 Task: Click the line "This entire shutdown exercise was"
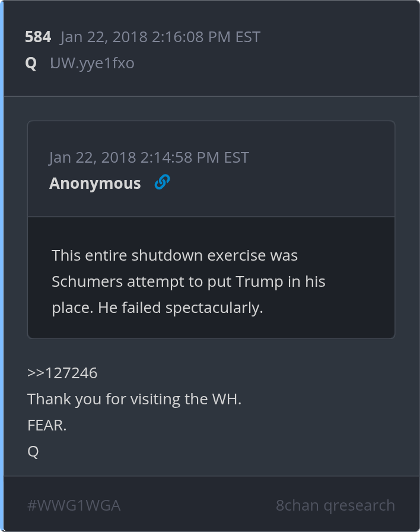click(174, 255)
